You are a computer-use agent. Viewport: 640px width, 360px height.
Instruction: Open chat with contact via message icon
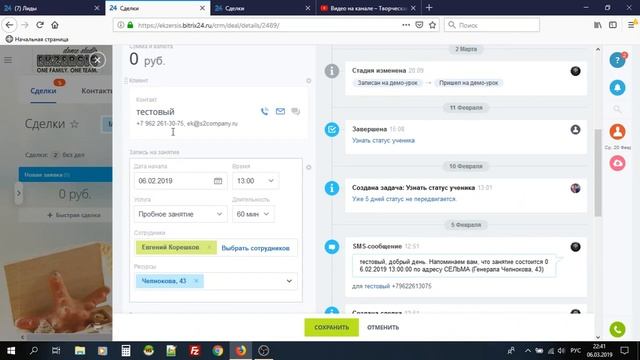pyautogui.click(x=296, y=111)
